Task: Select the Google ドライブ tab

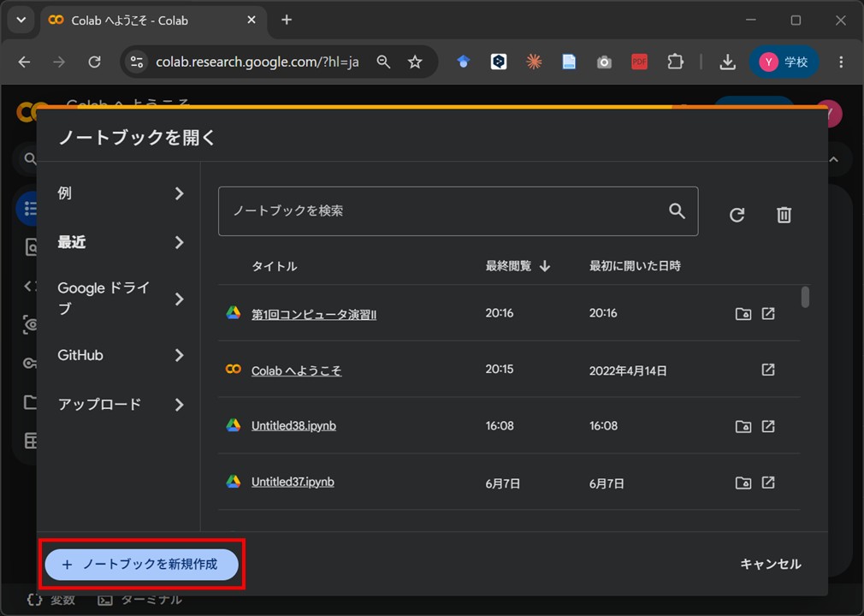Action: 119,299
